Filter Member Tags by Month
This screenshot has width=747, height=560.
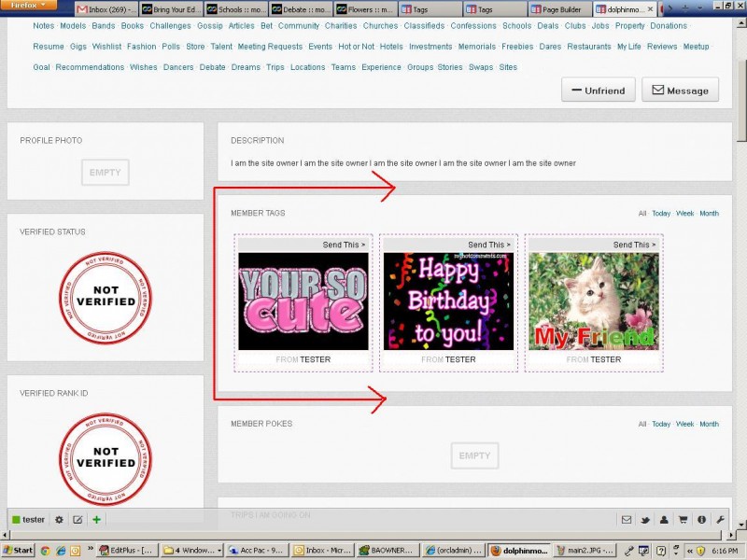pos(710,214)
